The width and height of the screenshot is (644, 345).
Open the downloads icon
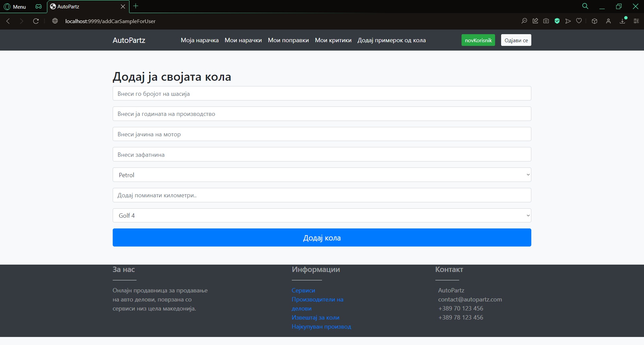pyautogui.click(x=623, y=21)
